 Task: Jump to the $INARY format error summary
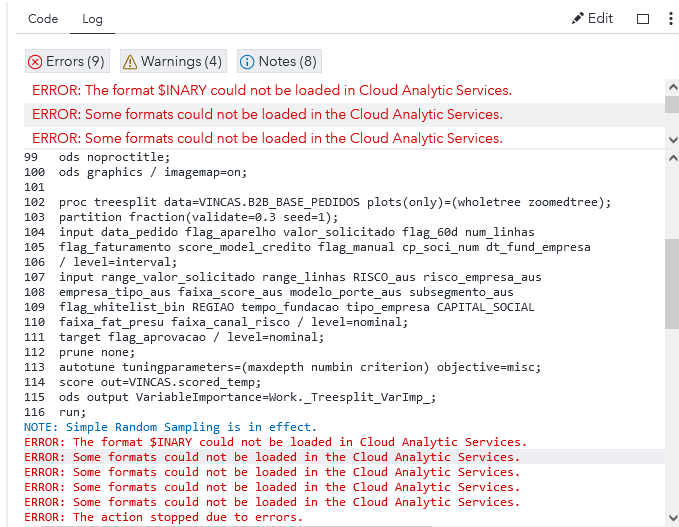271,90
